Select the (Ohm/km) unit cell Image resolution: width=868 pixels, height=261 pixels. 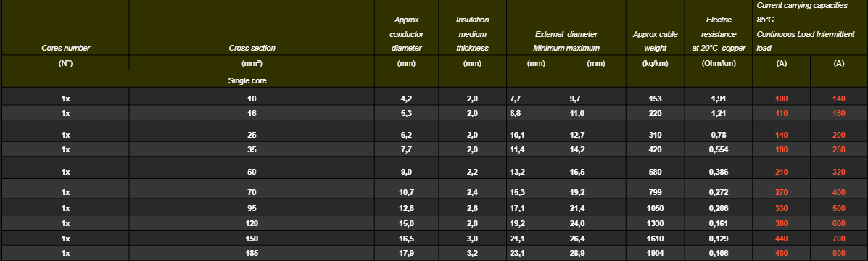pos(719,63)
